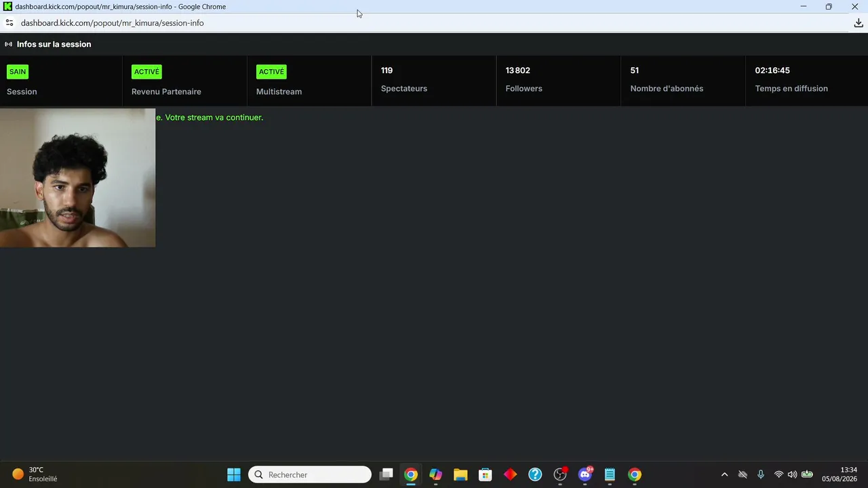Click the speaker volume tray icon
868x488 pixels.
[x=792, y=474]
